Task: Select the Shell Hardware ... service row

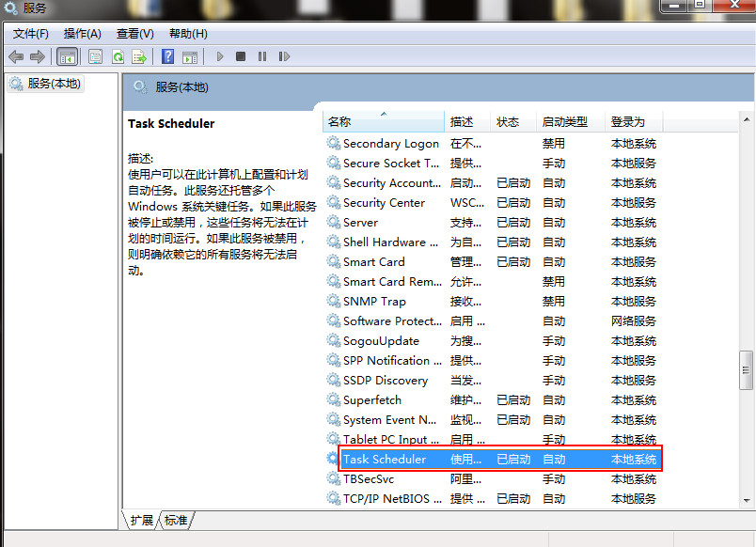Action: pyautogui.click(x=492, y=242)
